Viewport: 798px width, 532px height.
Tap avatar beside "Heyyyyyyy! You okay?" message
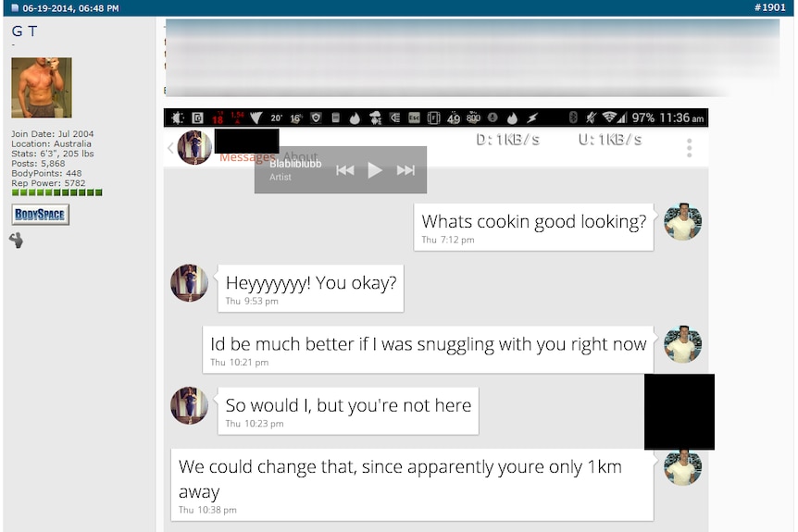coord(190,283)
